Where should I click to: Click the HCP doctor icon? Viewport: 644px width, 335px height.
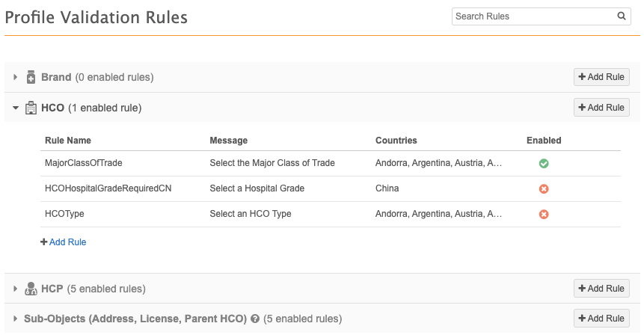pyautogui.click(x=31, y=289)
